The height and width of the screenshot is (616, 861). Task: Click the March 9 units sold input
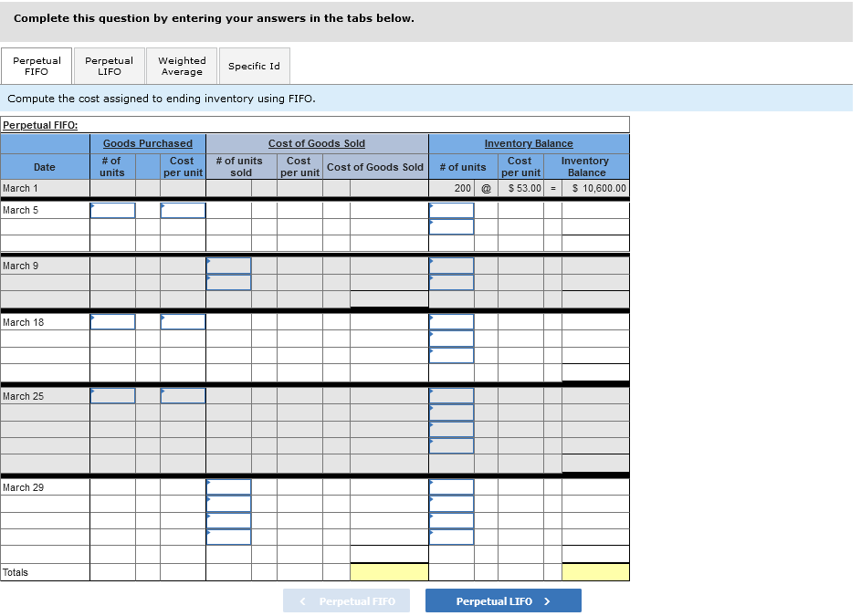[x=228, y=266]
